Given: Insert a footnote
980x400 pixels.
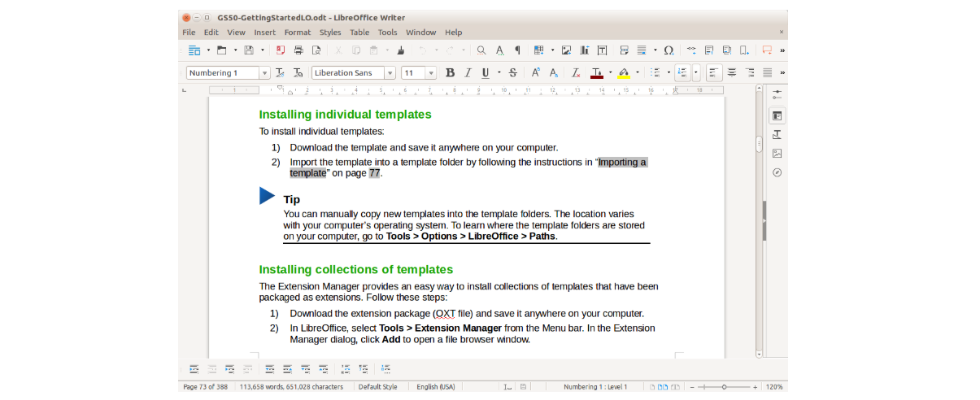Looking at the screenshot, I should (x=709, y=50).
